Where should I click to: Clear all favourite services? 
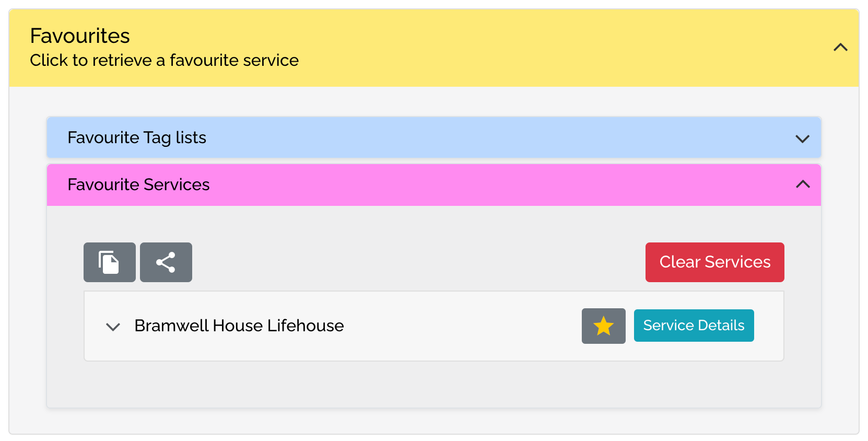point(714,262)
